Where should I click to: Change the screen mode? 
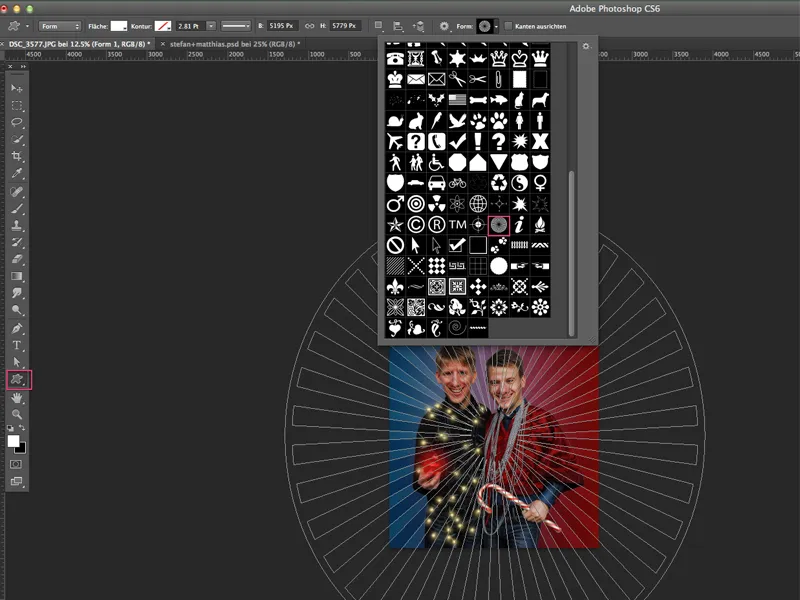pyautogui.click(x=16, y=481)
